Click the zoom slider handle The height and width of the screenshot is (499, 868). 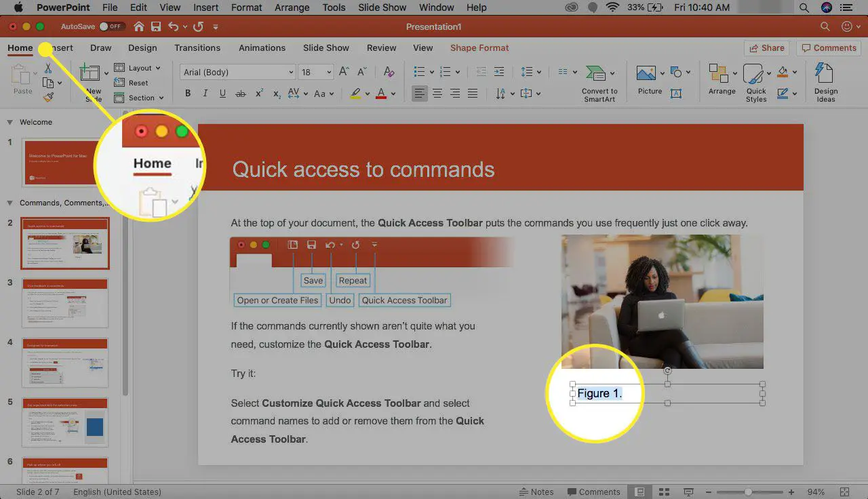(748, 492)
